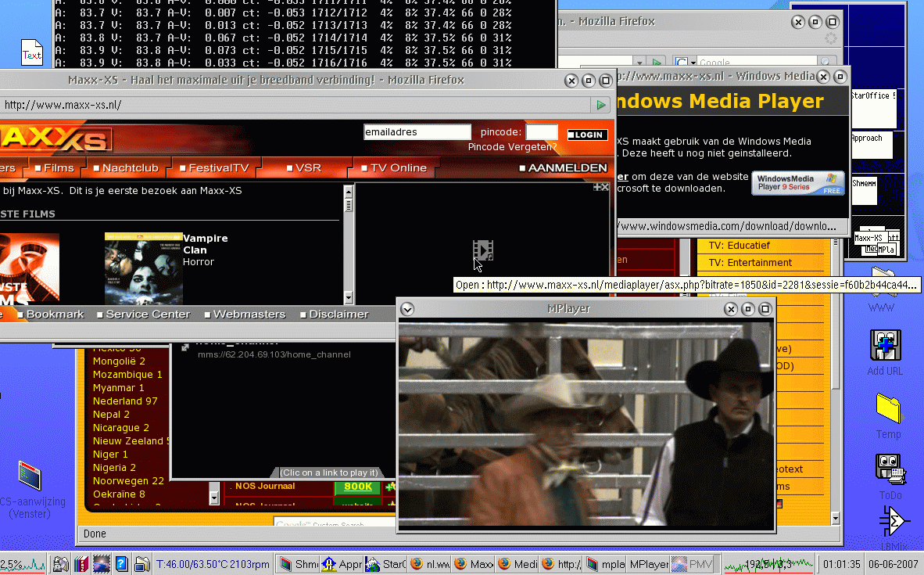Click the search magnifier in the Google box
The height and width of the screenshot is (575, 924).
tap(826, 62)
